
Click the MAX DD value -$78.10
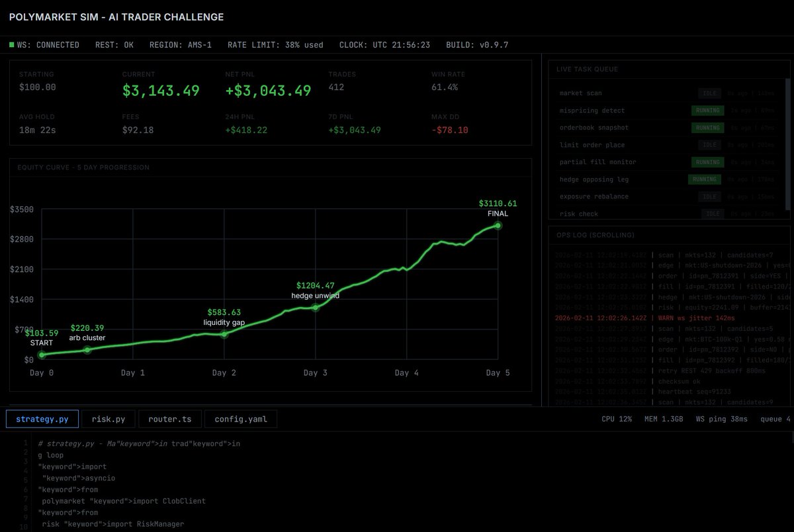point(450,130)
